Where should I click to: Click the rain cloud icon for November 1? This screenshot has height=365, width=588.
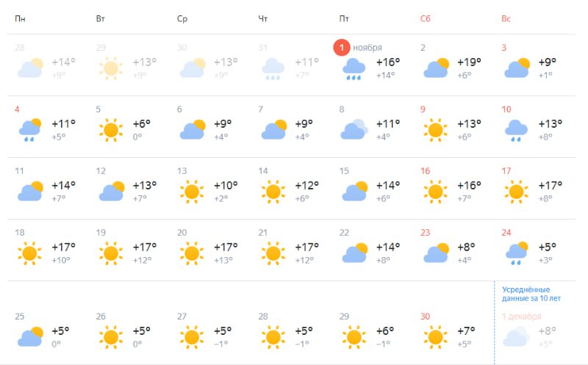tap(354, 69)
